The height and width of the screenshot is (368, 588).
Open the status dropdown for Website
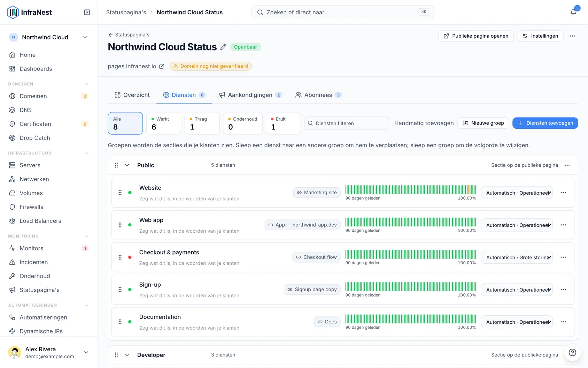coord(517,193)
